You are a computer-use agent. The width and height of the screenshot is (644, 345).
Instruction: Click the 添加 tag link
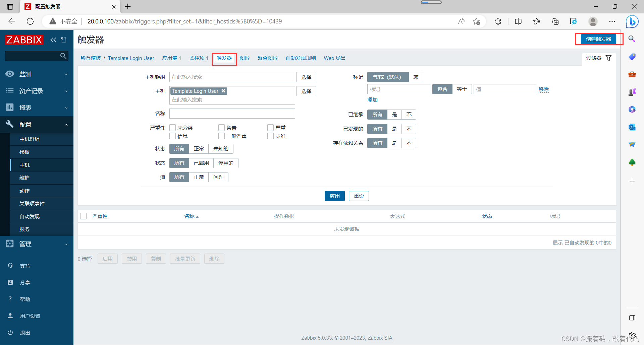point(372,100)
